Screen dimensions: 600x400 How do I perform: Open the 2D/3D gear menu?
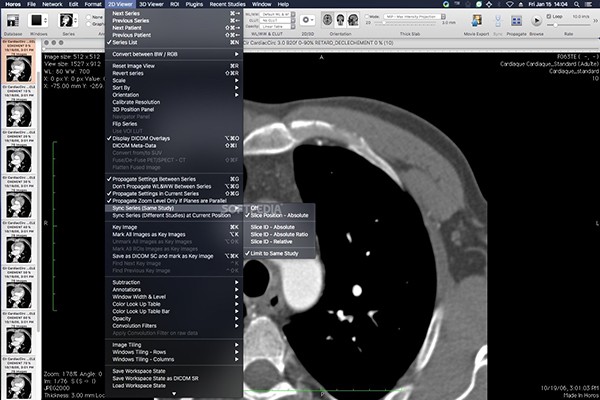click(307, 20)
